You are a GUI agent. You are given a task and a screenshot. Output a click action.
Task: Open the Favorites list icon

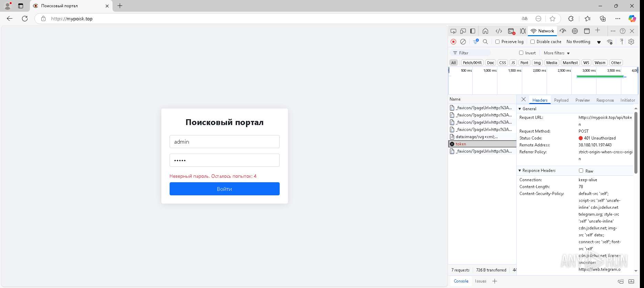point(587,19)
